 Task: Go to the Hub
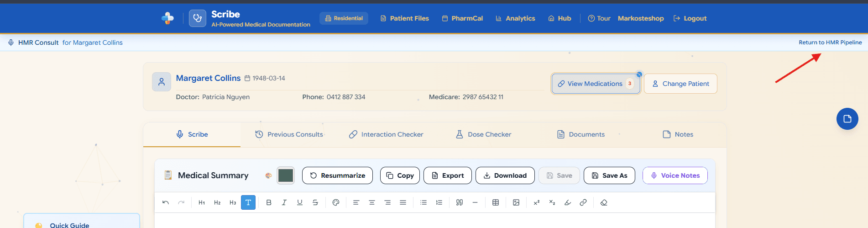[x=559, y=18]
